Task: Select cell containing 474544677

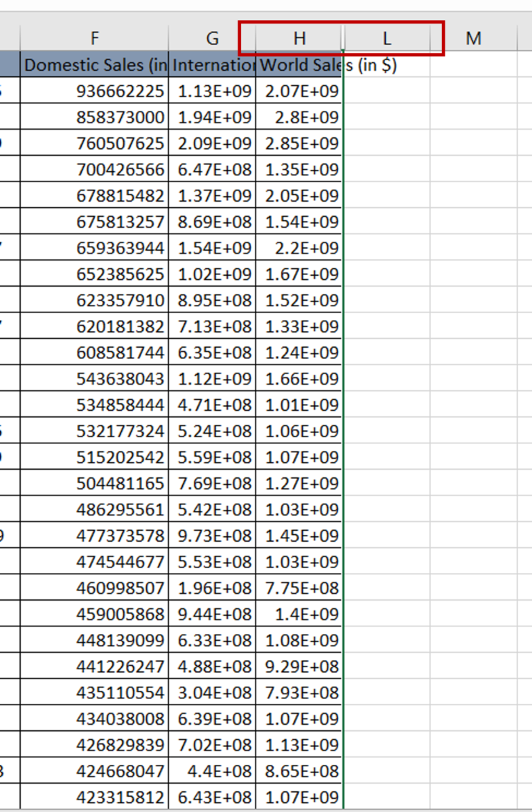Action: coord(94,561)
